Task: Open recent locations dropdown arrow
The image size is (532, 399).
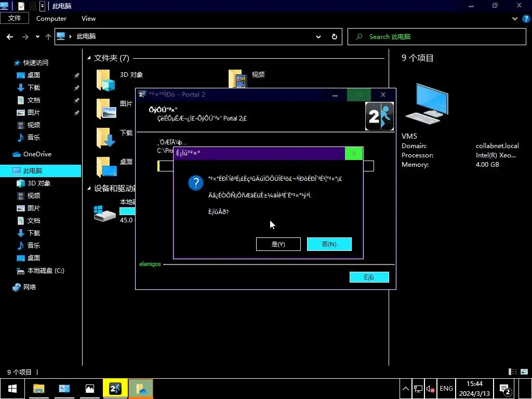Action: (x=37, y=37)
